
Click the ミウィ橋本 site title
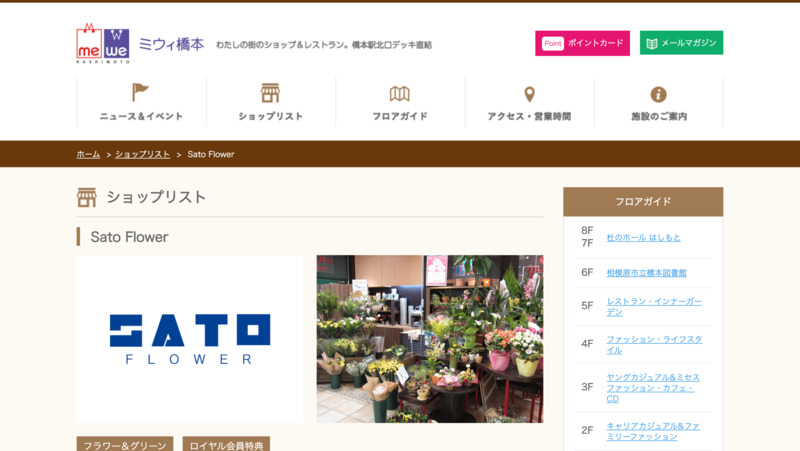coord(171,44)
